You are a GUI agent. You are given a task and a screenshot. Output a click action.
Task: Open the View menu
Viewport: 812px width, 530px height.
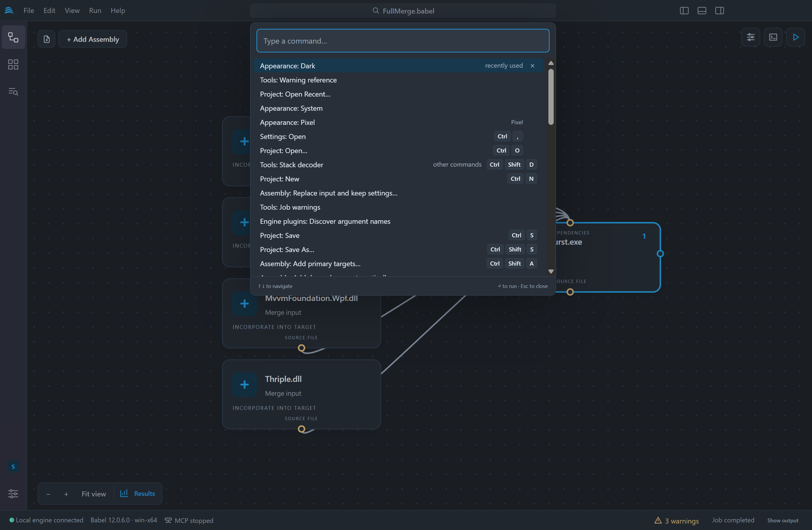pyautogui.click(x=72, y=11)
